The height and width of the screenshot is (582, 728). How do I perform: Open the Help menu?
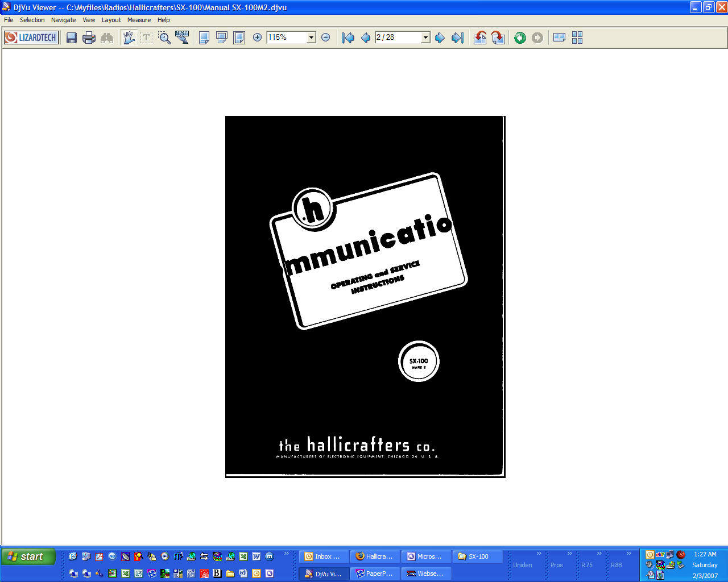tap(163, 20)
